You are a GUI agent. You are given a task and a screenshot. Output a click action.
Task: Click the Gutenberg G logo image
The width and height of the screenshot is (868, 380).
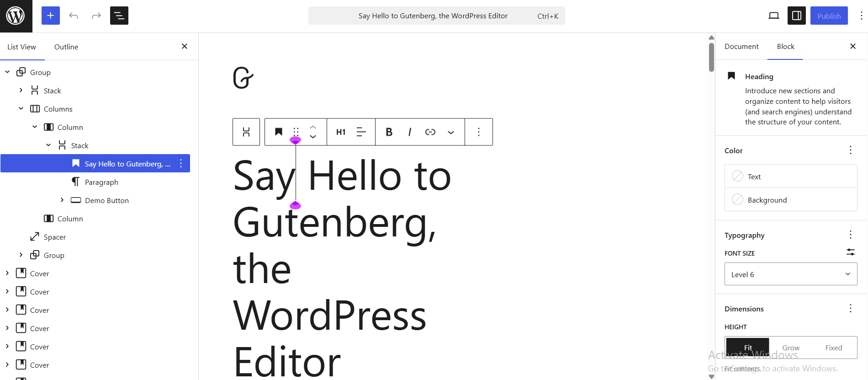[x=243, y=78]
